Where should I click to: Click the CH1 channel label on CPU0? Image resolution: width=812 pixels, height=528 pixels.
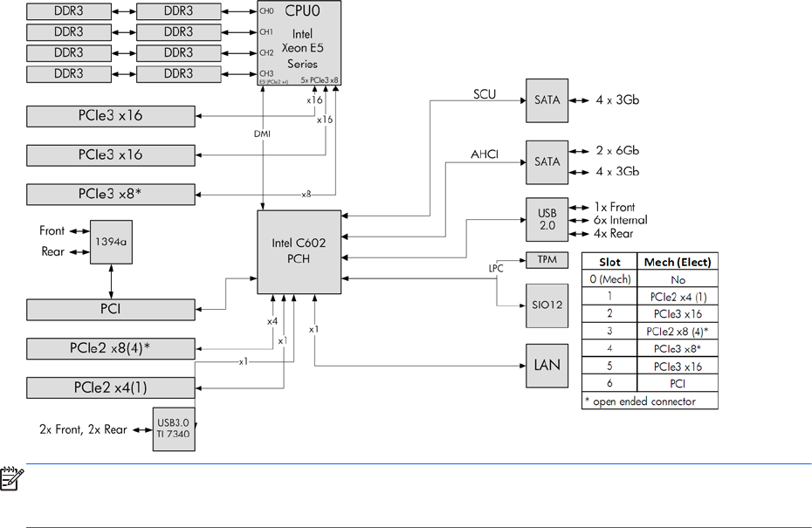coord(266,32)
